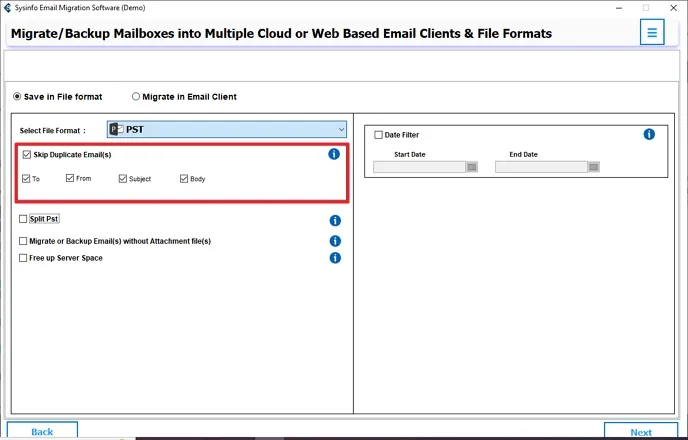The width and height of the screenshot is (688, 440).
Task: Click info icon beside Free up Server Space
Action: [x=335, y=258]
